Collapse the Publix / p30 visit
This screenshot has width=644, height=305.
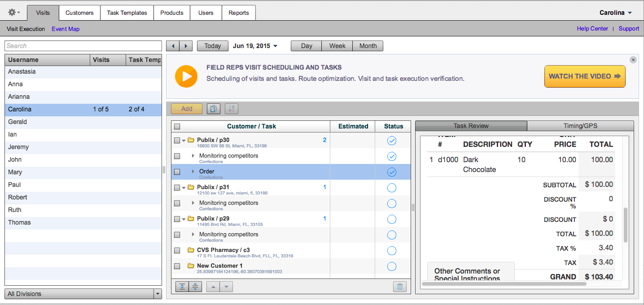(184, 141)
